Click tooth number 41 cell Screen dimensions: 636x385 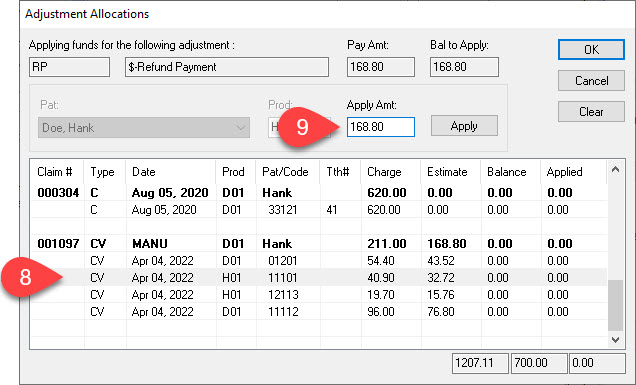click(332, 210)
